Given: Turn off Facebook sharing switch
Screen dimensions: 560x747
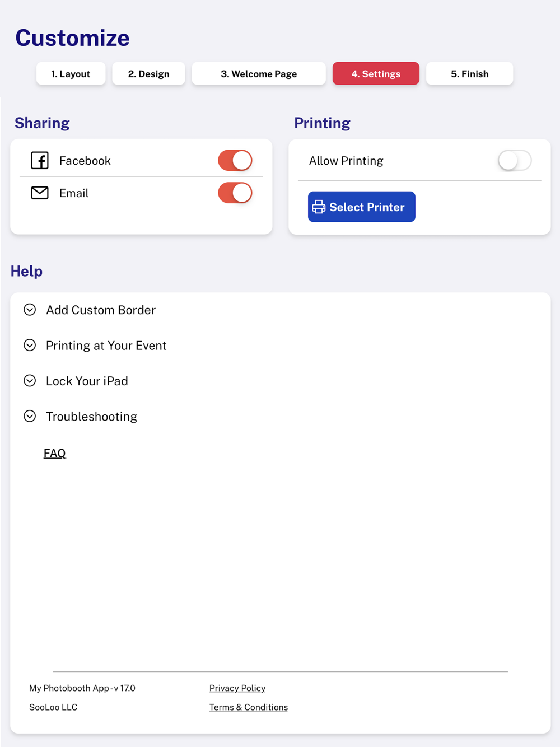Looking at the screenshot, I should tap(235, 161).
